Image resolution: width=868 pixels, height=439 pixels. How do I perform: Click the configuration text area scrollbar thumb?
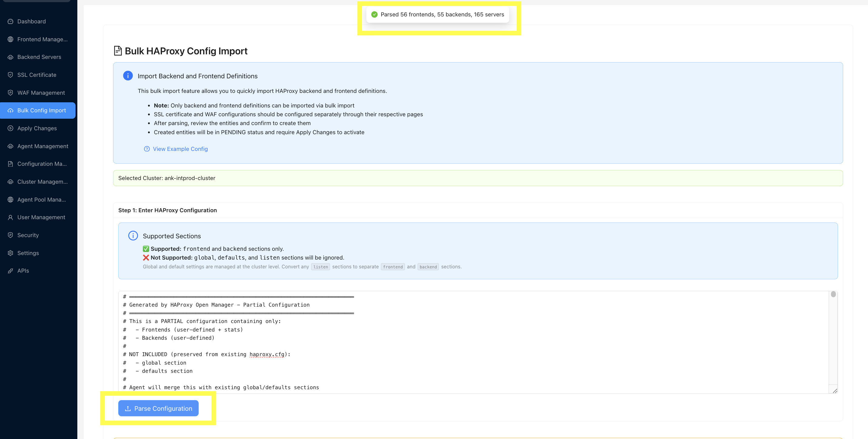pos(833,294)
